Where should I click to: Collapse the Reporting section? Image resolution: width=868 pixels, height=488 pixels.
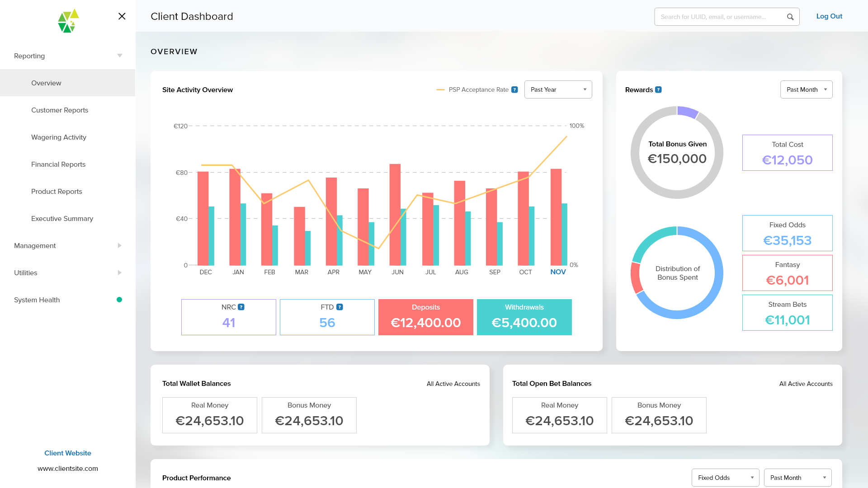(x=119, y=55)
